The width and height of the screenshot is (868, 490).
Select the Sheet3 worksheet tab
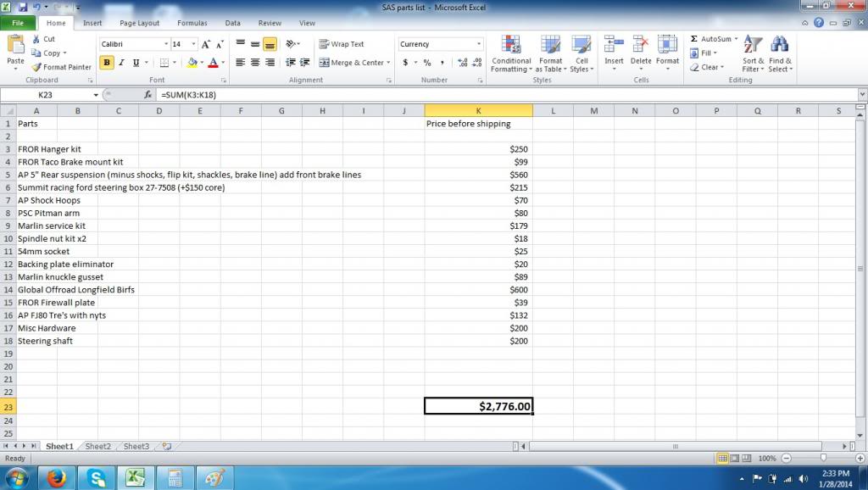pyautogui.click(x=136, y=446)
